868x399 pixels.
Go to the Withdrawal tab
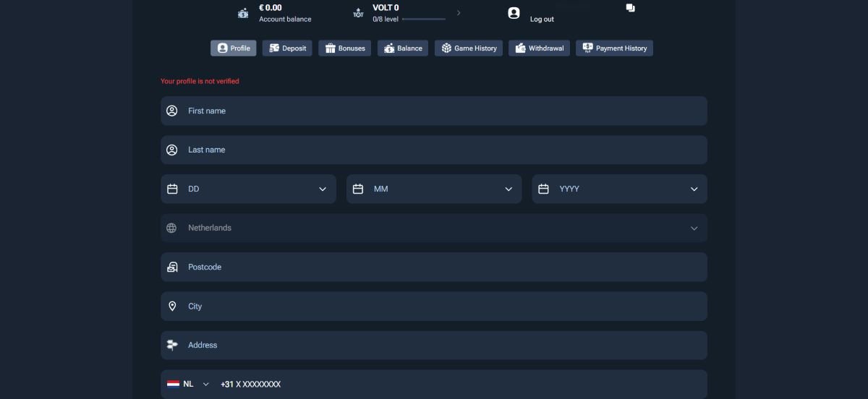[539, 48]
